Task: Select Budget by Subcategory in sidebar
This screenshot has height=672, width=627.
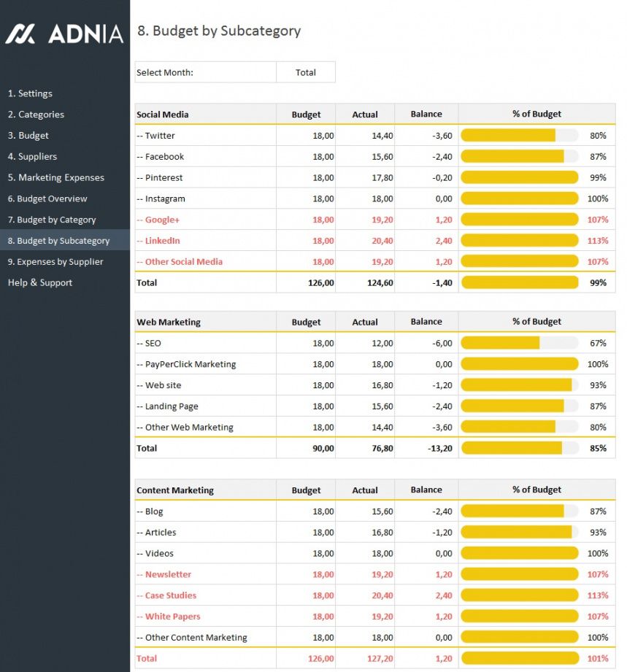Action: coord(58,241)
